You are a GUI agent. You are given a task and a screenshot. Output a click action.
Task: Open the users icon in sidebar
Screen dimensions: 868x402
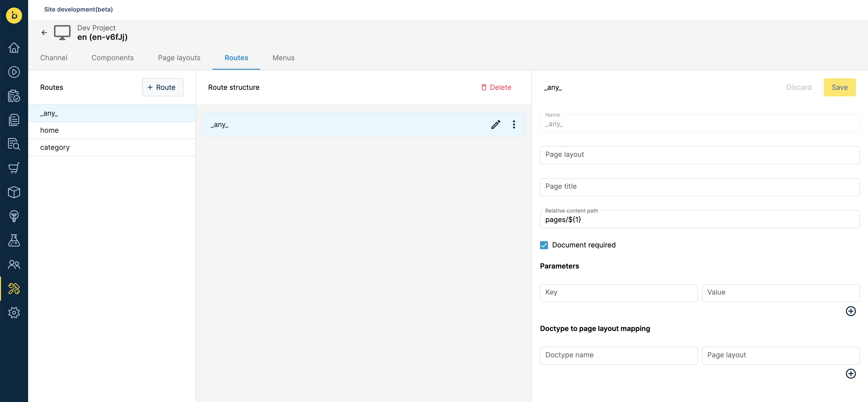coord(14,265)
